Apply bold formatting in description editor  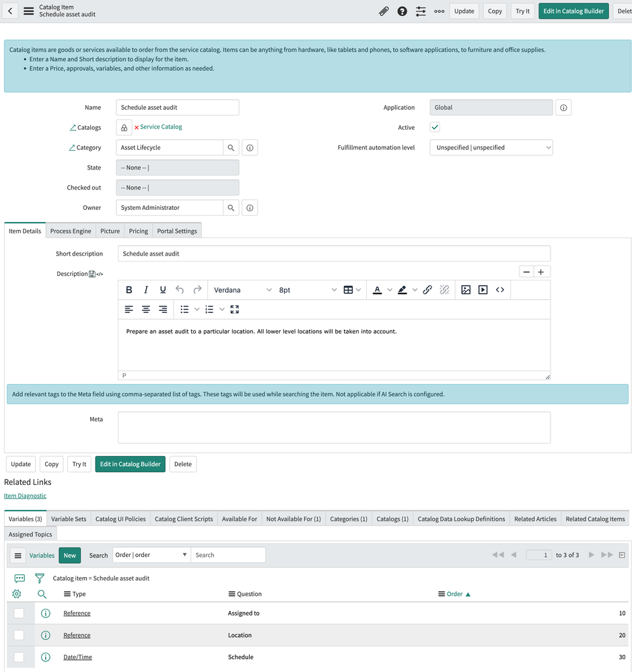[x=129, y=290]
